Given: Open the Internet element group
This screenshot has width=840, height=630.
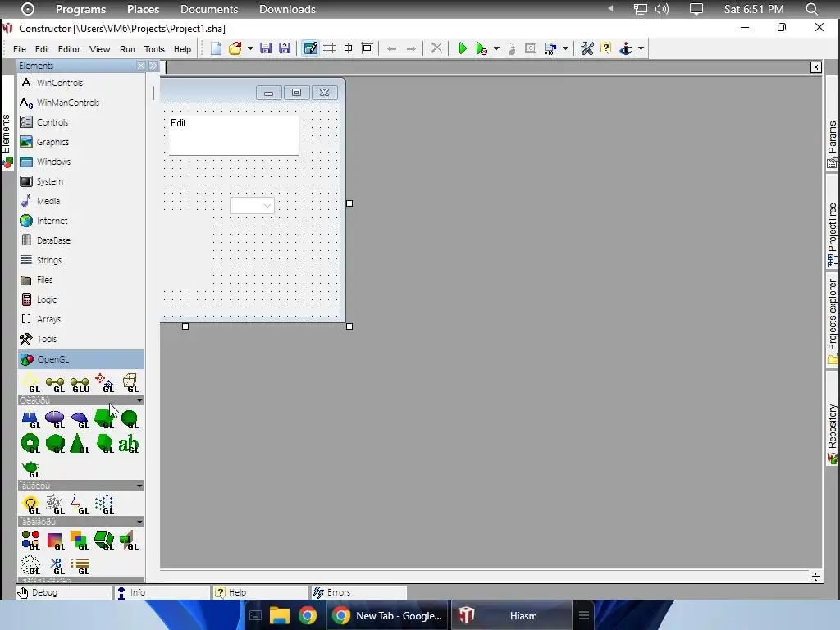Looking at the screenshot, I should (81, 221).
